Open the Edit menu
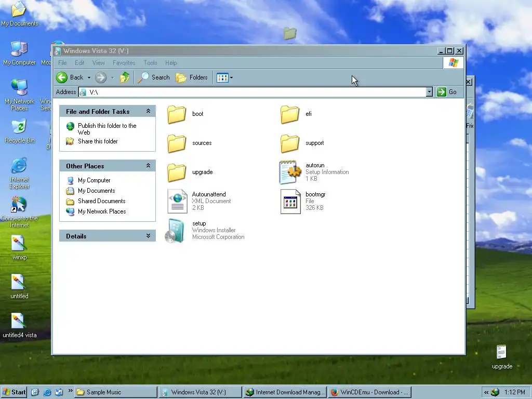Screen dimensions: 532x399 click(x=79, y=63)
